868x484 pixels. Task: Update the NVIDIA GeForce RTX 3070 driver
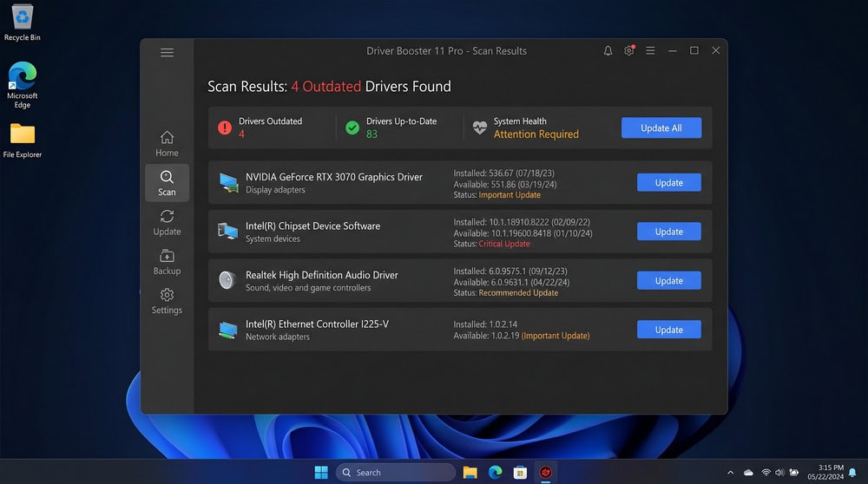pos(668,182)
